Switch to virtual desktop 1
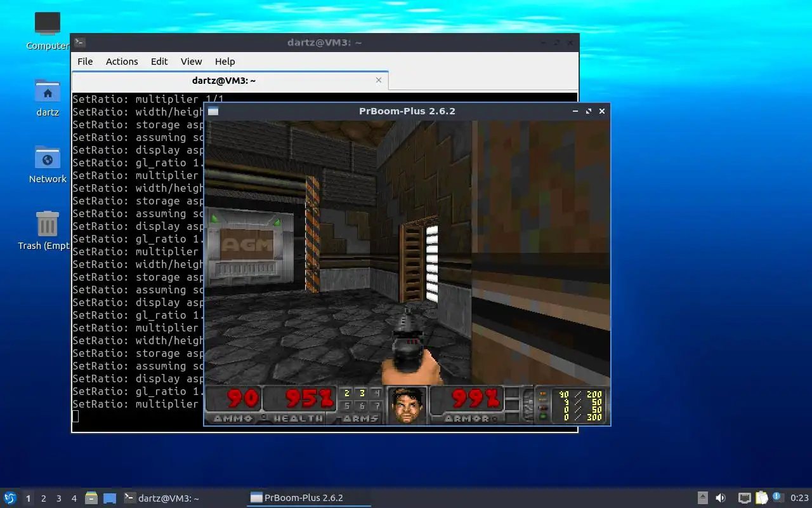 pos(28,498)
